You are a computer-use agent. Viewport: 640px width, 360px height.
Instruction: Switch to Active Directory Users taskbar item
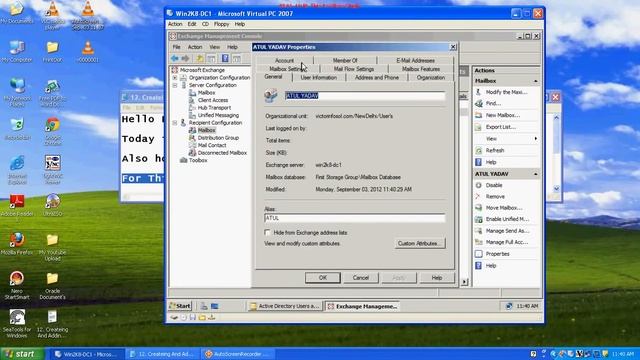284,306
